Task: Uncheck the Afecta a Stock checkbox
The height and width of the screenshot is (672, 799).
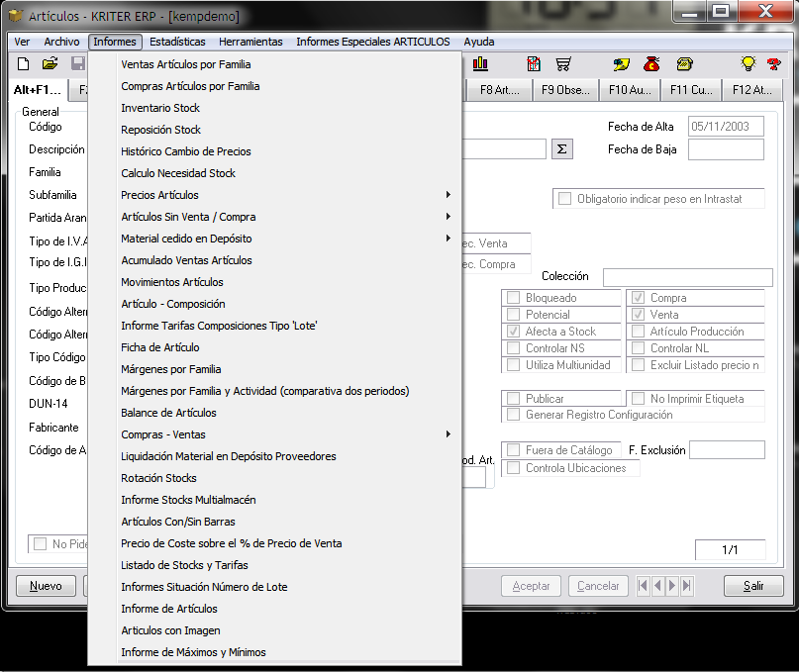Action: (513, 332)
